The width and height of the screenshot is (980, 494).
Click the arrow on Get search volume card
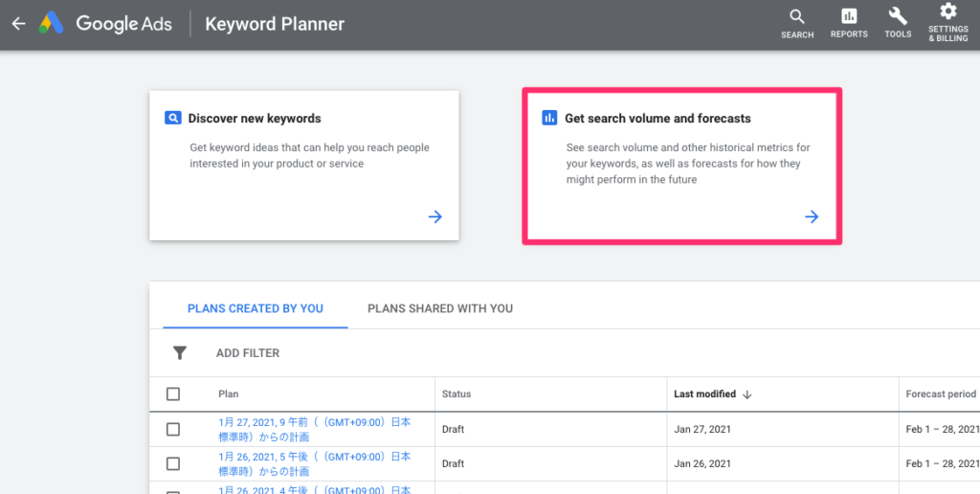812,217
